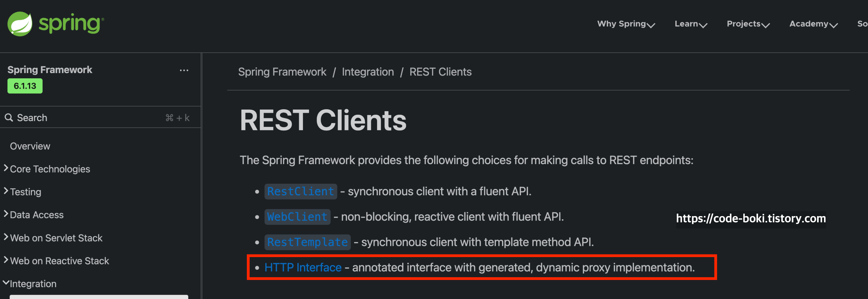Click the REST Clients page heading
Screen dimensions: 868x299
click(323, 120)
